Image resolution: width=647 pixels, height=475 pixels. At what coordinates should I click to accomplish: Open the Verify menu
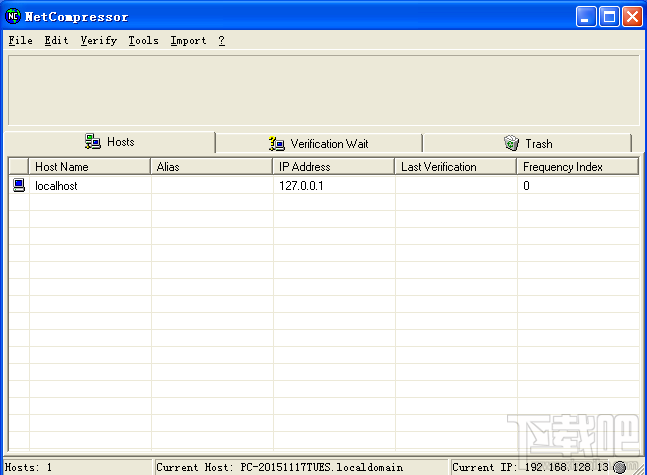(x=99, y=40)
